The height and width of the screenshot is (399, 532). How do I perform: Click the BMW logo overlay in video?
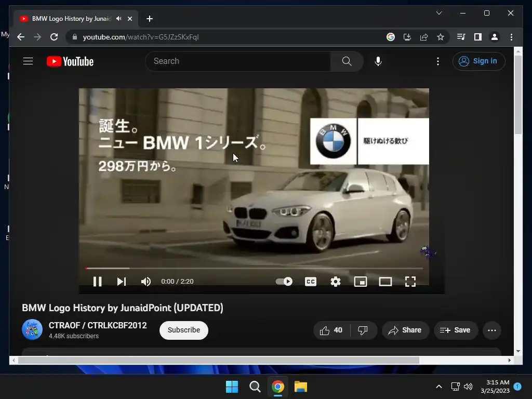tap(333, 141)
